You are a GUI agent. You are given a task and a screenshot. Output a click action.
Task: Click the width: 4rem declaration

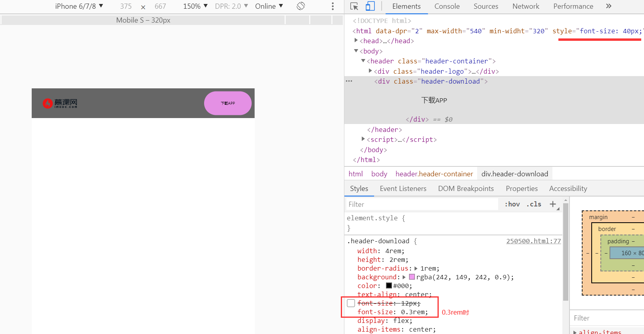click(x=380, y=251)
